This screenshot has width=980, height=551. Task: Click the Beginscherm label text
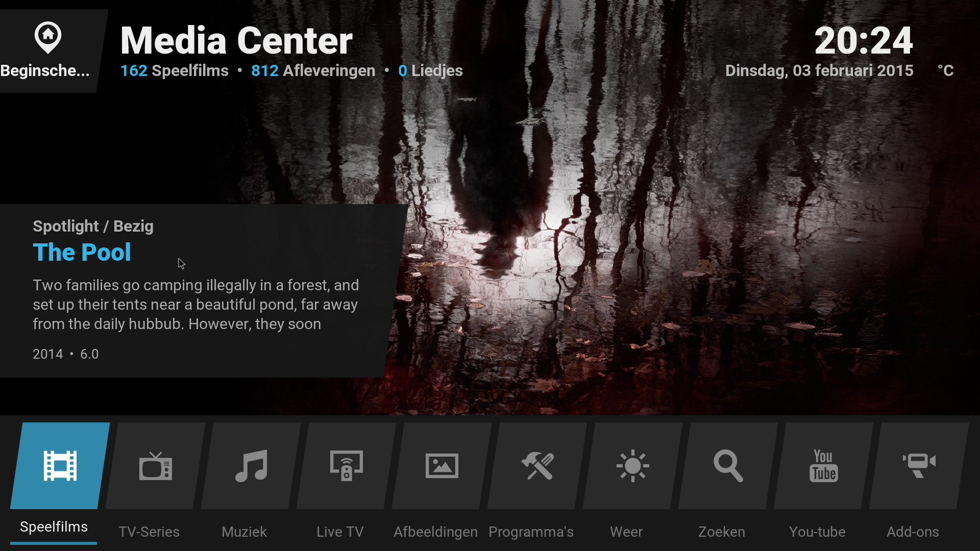pos(45,71)
